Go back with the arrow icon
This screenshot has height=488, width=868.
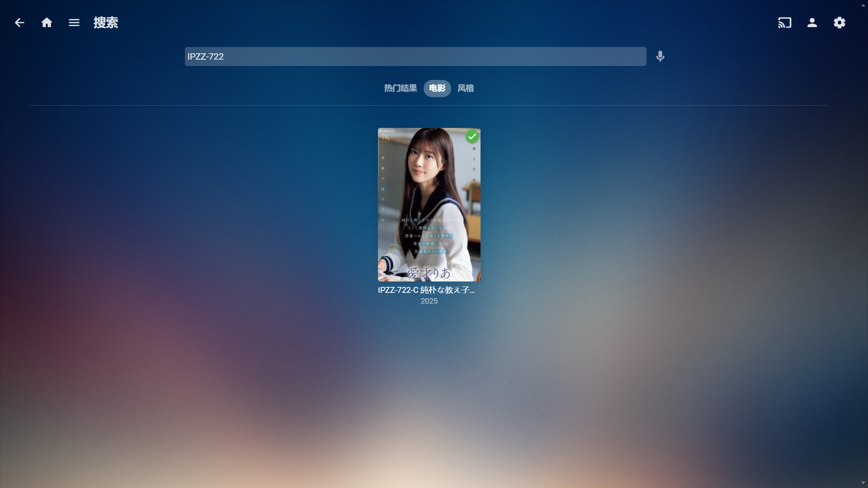tap(19, 23)
